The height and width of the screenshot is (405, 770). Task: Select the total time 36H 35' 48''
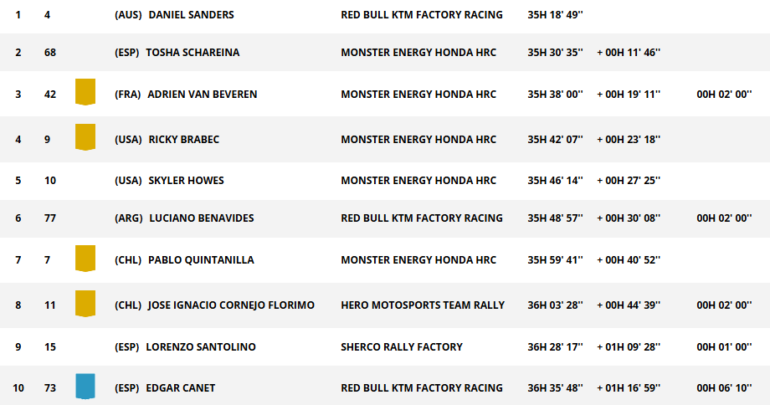[556, 388]
